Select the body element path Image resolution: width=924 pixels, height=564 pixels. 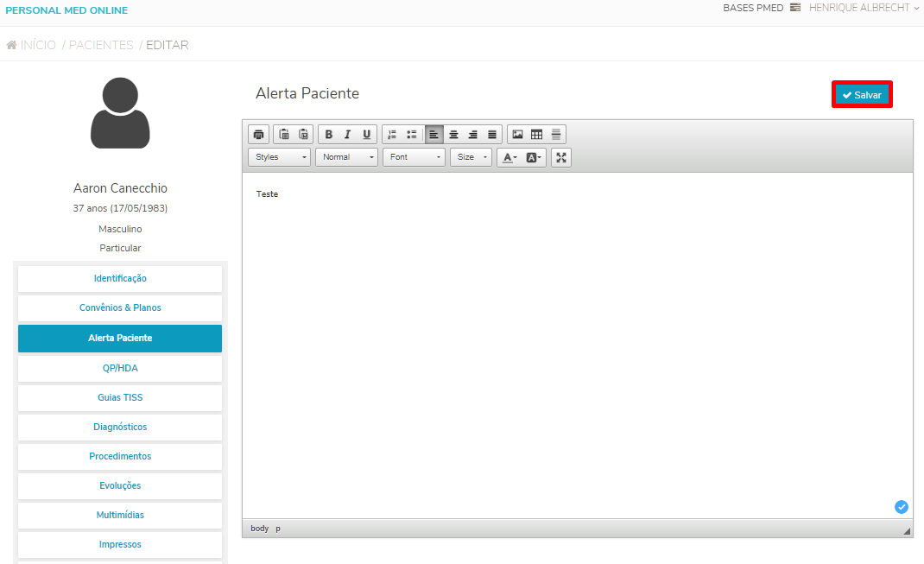(259, 529)
